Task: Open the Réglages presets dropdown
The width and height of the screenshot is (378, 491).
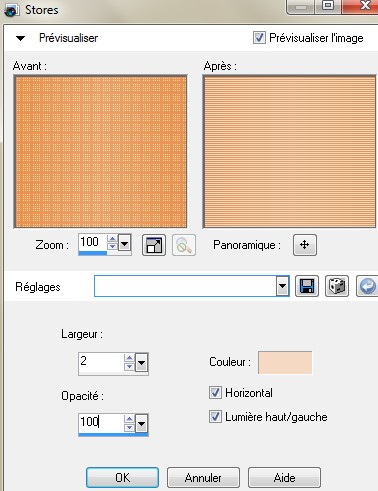Action: tap(282, 286)
